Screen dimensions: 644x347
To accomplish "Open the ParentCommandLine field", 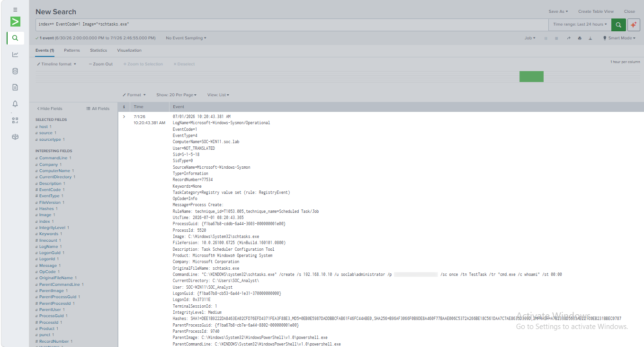I will (x=60, y=284).
